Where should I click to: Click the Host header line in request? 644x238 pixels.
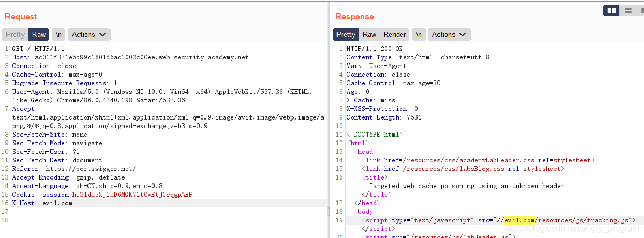130,57
